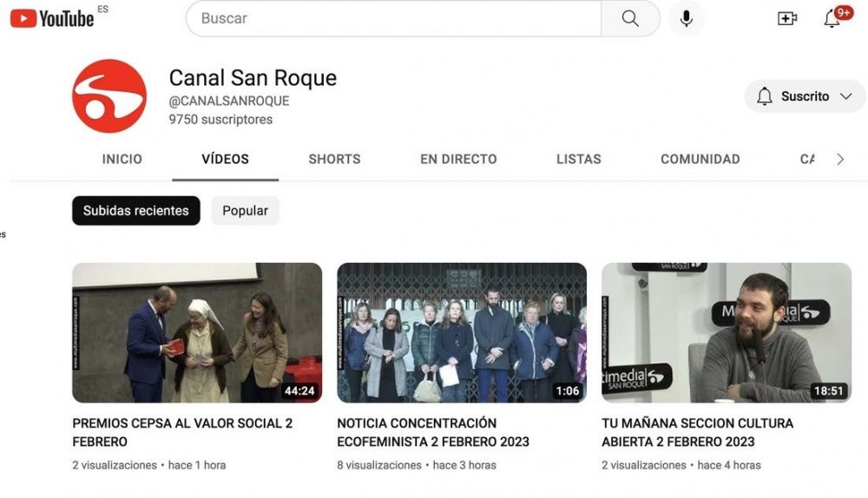This screenshot has height=498, width=868.
Task: Open the INICIO tab
Action: 122,159
